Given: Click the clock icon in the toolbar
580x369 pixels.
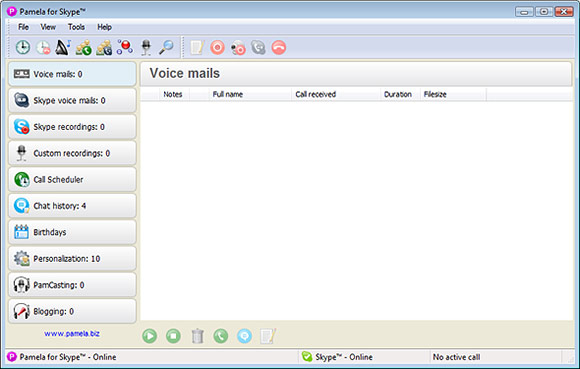Looking at the screenshot, I should [x=23, y=47].
